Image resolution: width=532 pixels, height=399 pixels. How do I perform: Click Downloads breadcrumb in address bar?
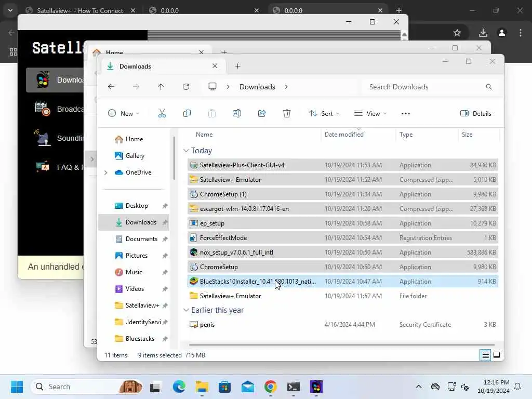click(x=257, y=87)
